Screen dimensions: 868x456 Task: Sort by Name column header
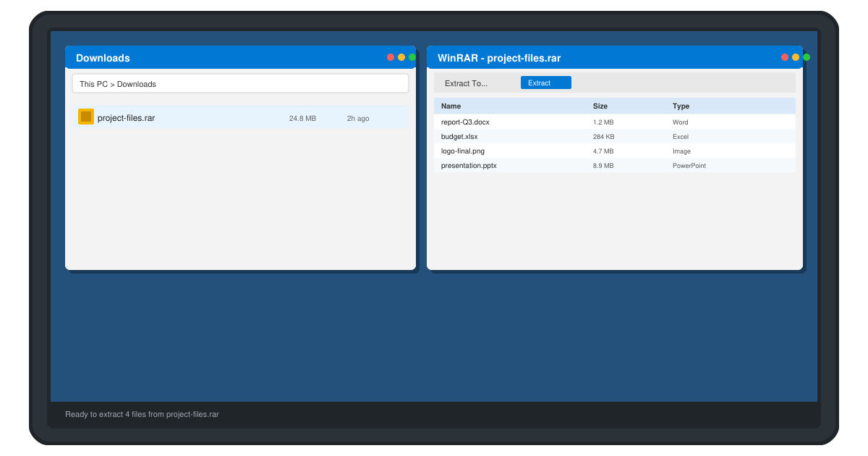(451, 106)
